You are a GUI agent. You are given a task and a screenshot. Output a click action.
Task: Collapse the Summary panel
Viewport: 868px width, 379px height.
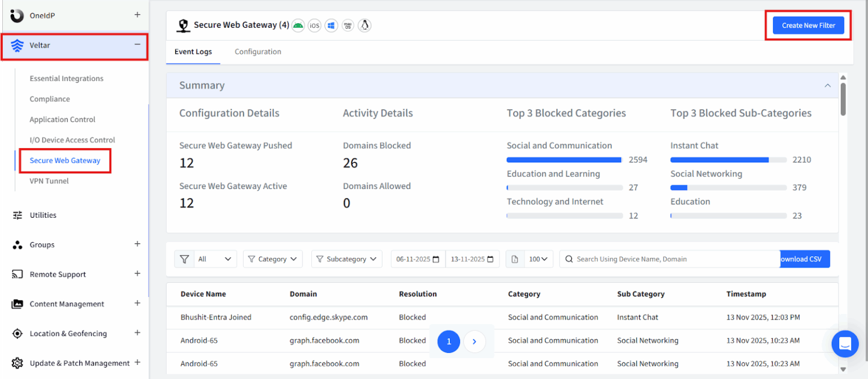827,85
